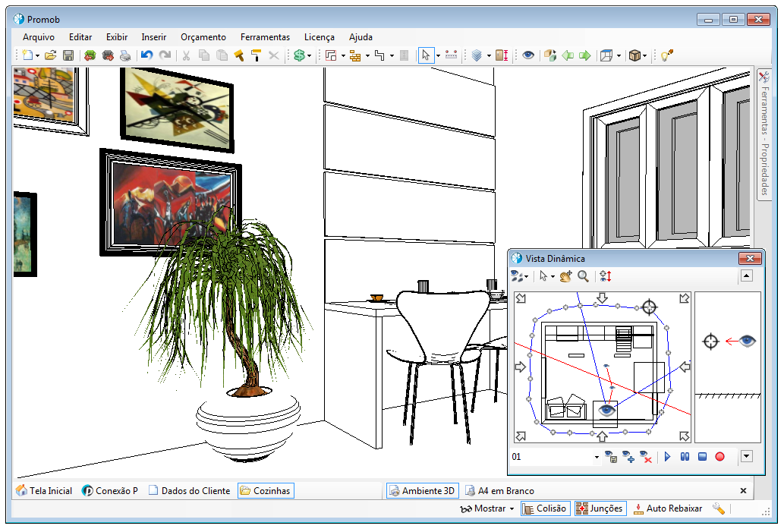Click the green left arrow icon
Image resolution: width=784 pixels, height=532 pixels.
[x=568, y=55]
